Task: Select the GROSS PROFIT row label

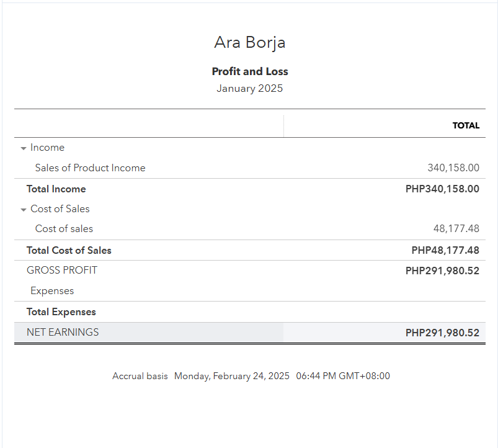Action: (62, 271)
